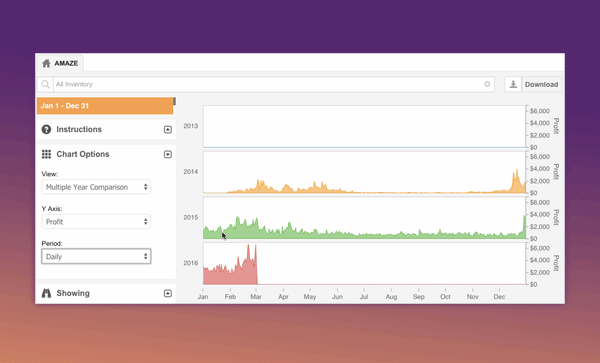600x363 pixels.
Task: Open the Period Daily dropdown
Action: pyautogui.click(x=96, y=257)
